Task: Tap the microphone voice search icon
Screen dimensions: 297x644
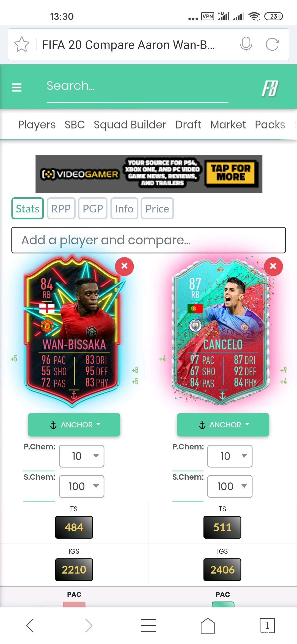Action: [246, 44]
